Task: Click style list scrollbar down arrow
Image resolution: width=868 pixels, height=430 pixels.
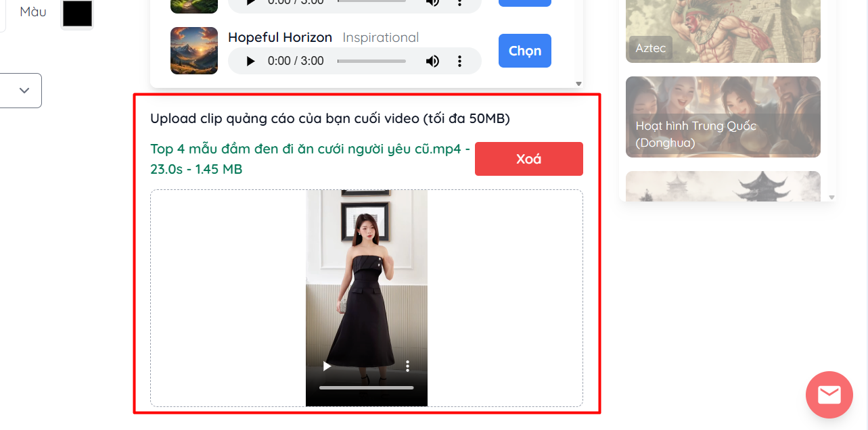Action: point(832,197)
